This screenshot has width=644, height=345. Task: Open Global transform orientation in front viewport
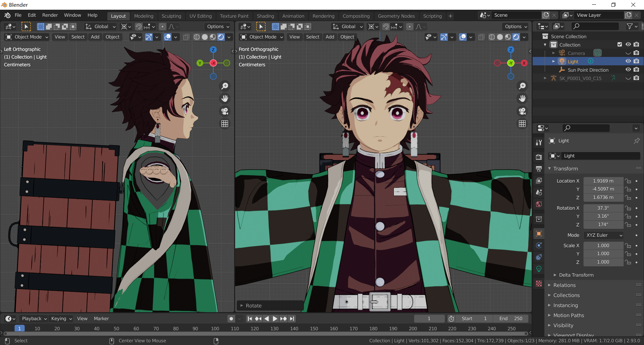tap(347, 26)
